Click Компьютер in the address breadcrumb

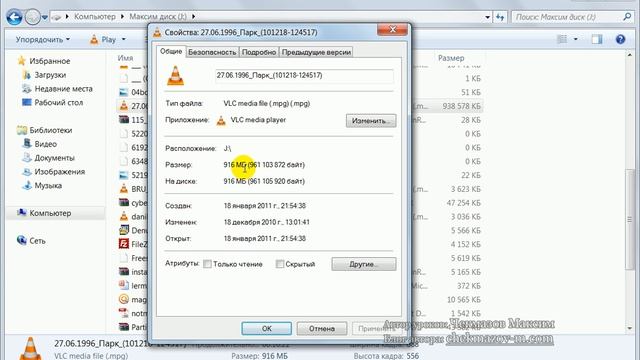point(95,17)
